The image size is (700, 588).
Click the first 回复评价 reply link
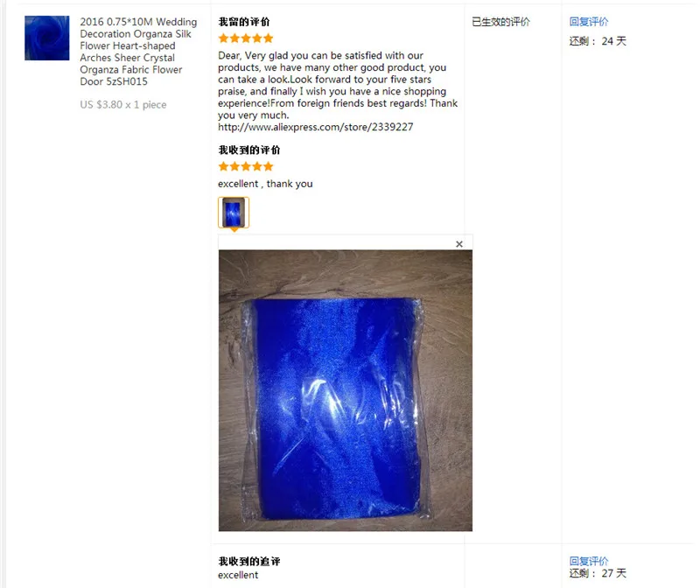click(588, 21)
